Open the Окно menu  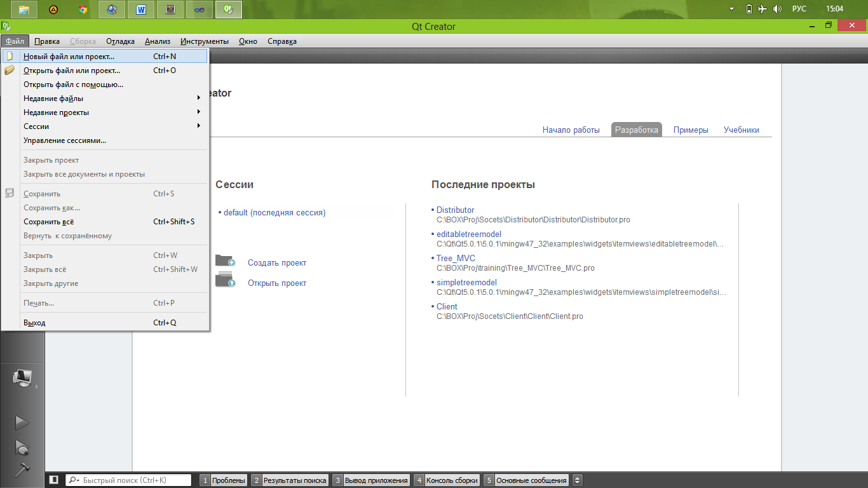pyautogui.click(x=248, y=41)
